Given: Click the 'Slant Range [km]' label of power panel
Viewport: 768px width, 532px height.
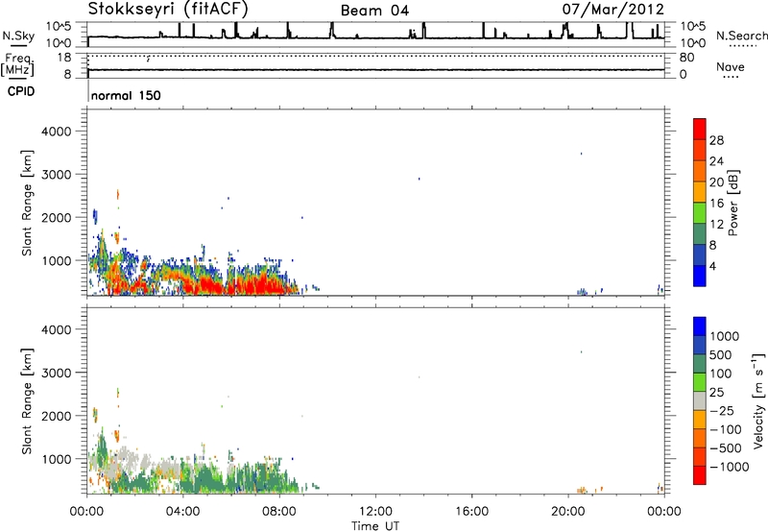Looking at the screenshot, I should coord(27,203).
